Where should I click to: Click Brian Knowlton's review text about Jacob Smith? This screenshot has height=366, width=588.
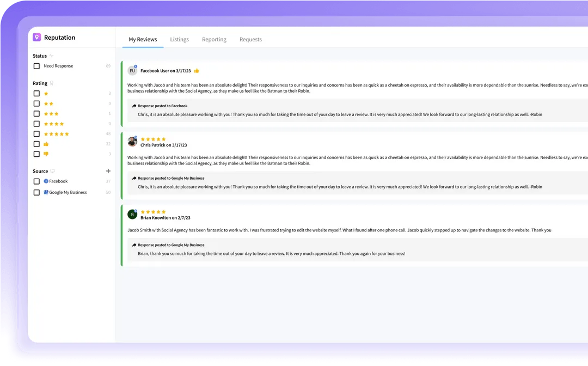(x=339, y=230)
